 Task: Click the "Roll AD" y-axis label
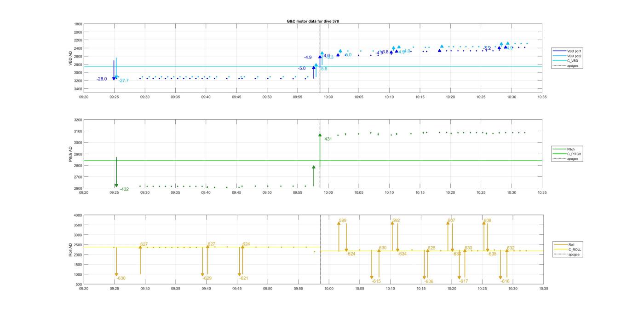70,249
